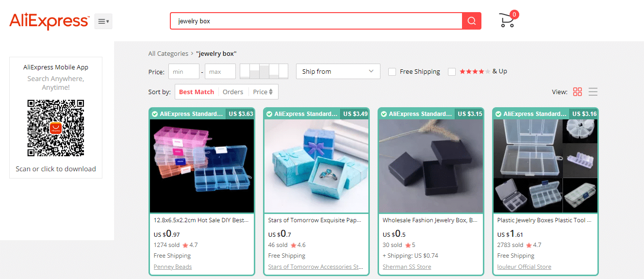
Task: Click the AliExpress logo
Action: point(50,21)
